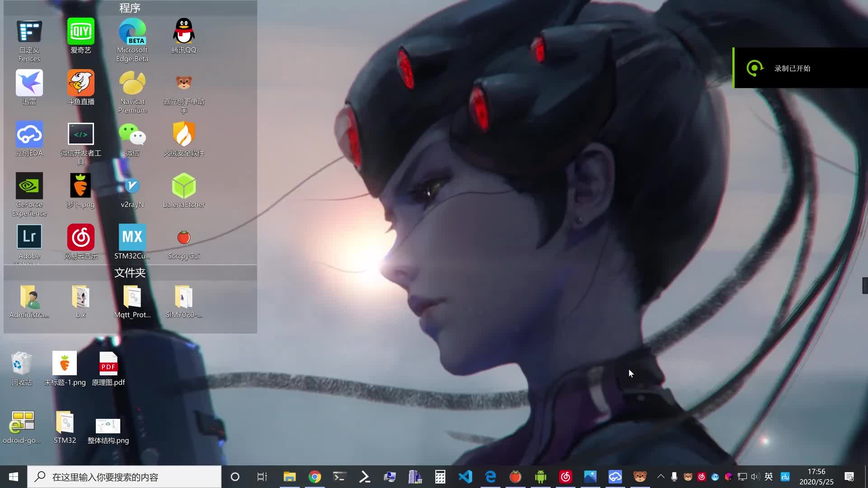The image size is (868, 488).
Task: Open GeForce Experience desktop shortcut
Action: [29, 195]
